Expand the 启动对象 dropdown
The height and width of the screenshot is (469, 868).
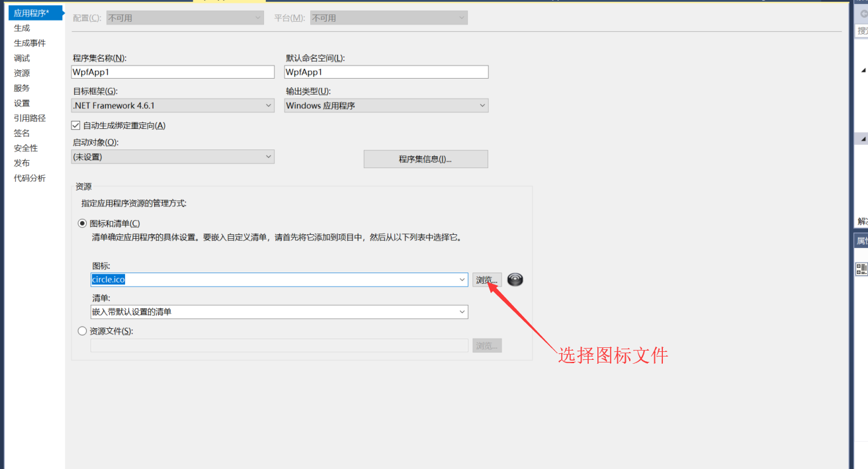269,156
